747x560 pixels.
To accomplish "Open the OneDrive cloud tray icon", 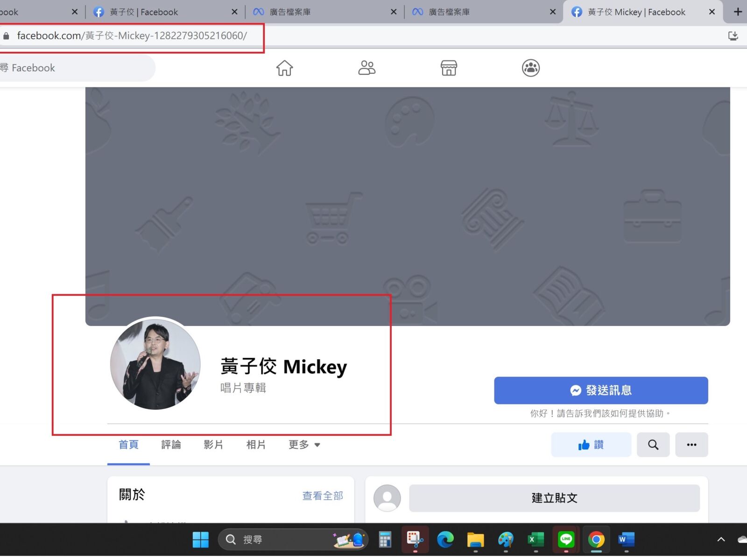I will coord(742,539).
